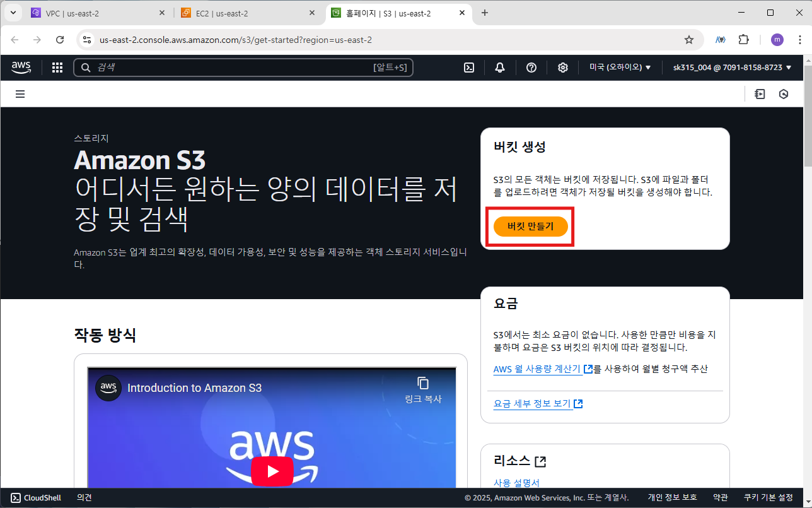Open CloudShell from the top navigation bar

coord(469,68)
